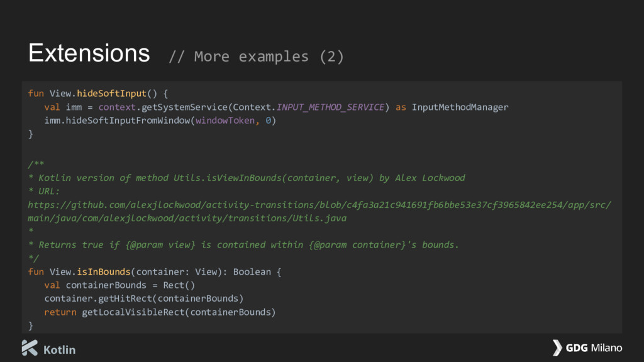Click the GDG chevron logo icon
This screenshot has height=362, width=644.
557,348
